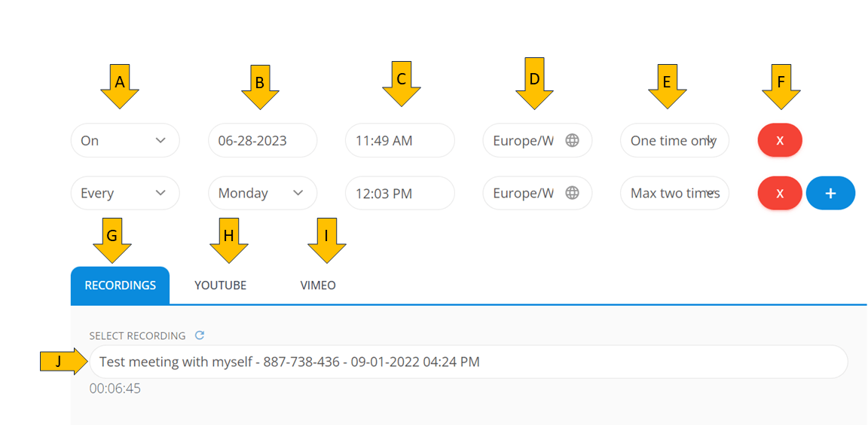Click the second row Europe timezone field
The width and height of the screenshot is (868, 431).
tap(524, 194)
